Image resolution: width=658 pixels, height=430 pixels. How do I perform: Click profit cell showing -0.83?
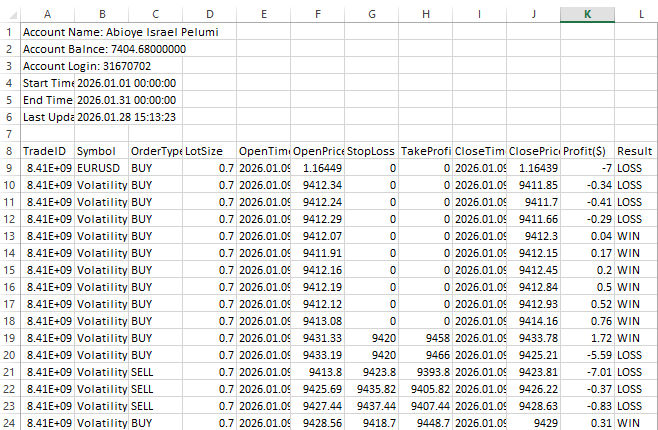coord(588,406)
